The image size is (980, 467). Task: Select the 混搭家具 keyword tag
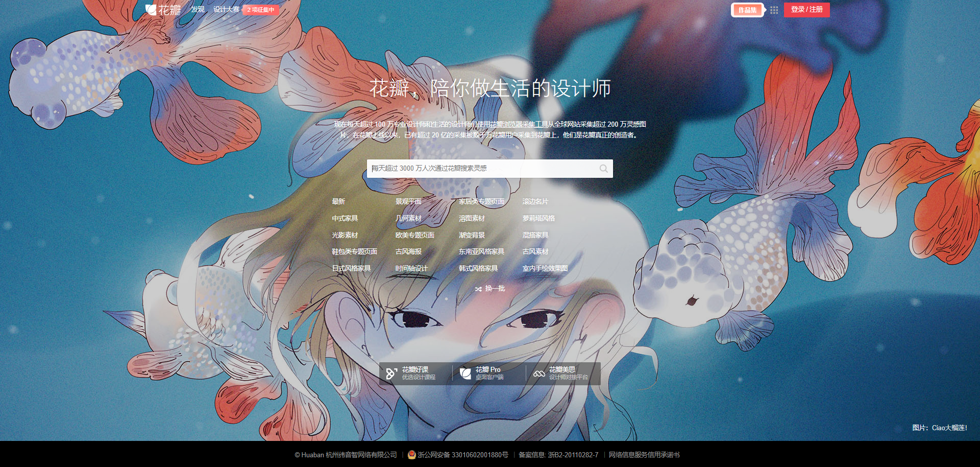pos(535,236)
